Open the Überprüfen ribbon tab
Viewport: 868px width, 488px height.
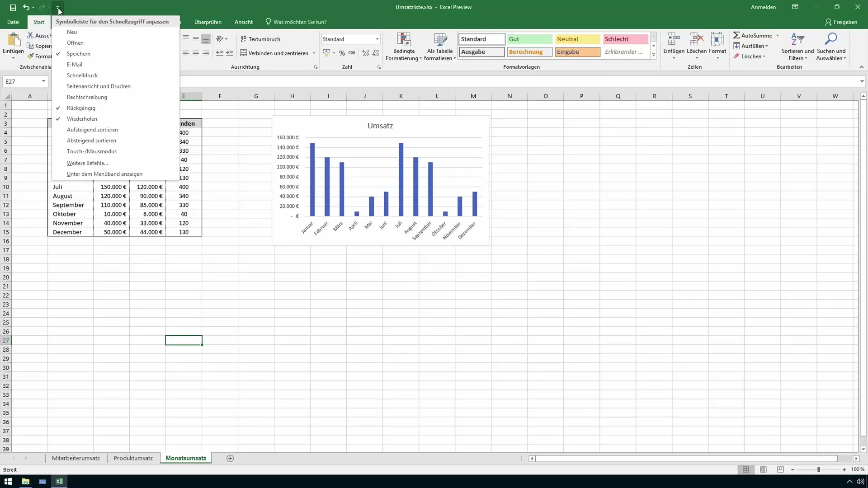[x=208, y=22]
